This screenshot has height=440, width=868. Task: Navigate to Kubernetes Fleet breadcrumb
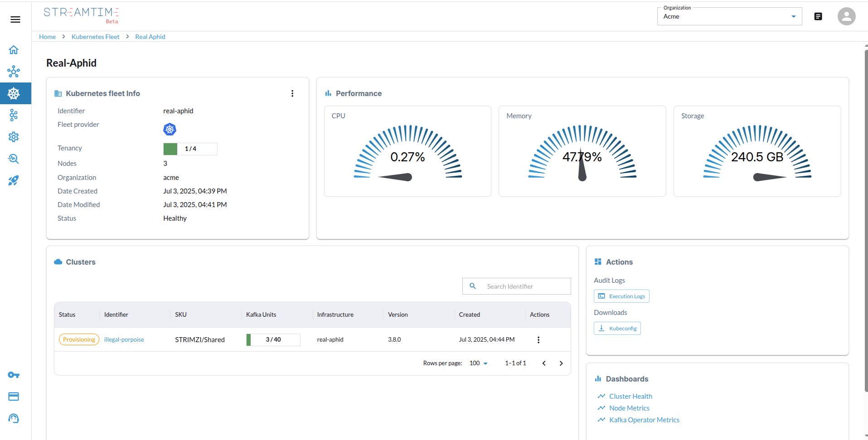(96, 37)
